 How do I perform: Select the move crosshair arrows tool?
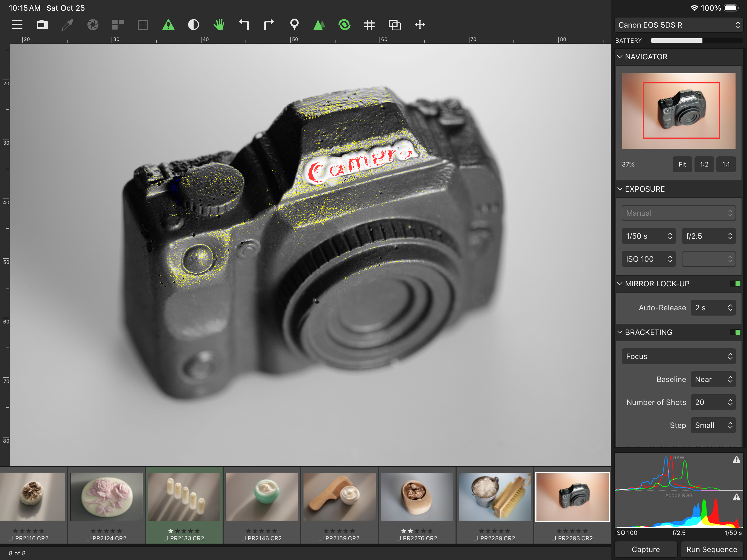[x=420, y=25]
